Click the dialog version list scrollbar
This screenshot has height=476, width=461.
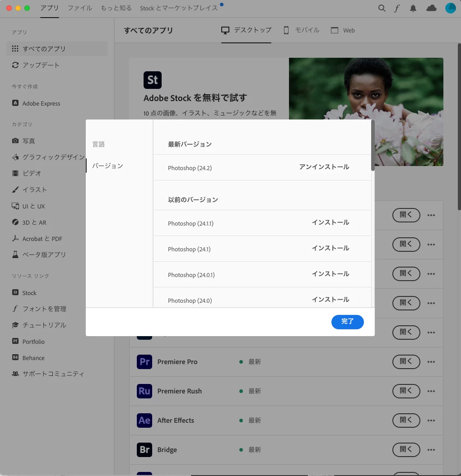373,146
